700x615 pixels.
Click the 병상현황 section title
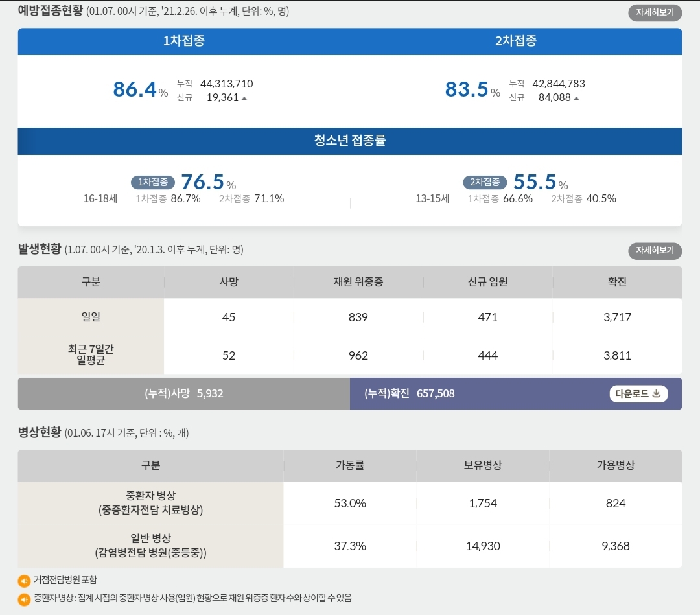40,432
